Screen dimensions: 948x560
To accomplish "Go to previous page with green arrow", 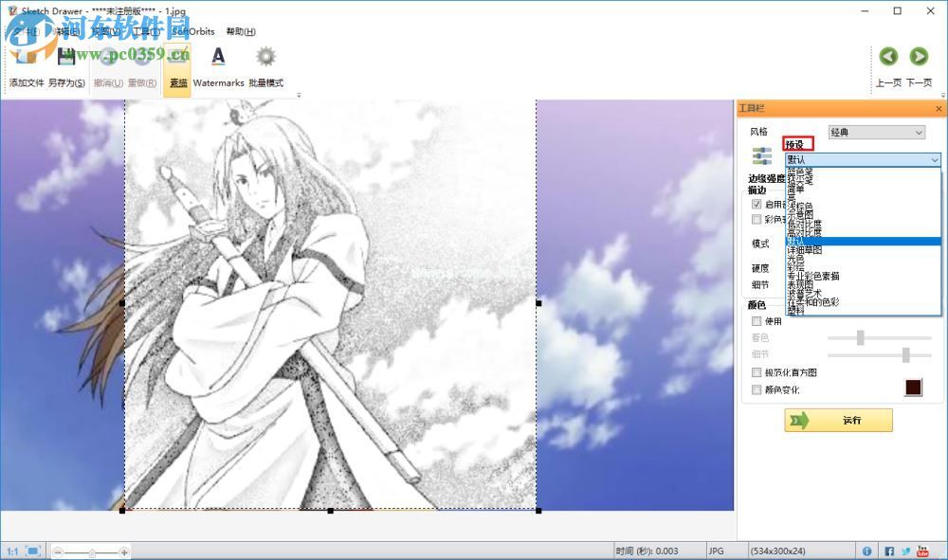I will coord(888,57).
